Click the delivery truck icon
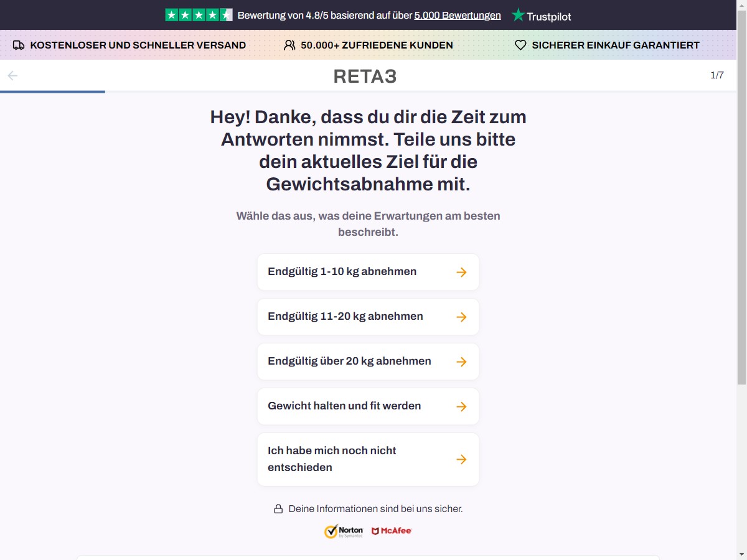This screenshot has width=747, height=560. 19,45
